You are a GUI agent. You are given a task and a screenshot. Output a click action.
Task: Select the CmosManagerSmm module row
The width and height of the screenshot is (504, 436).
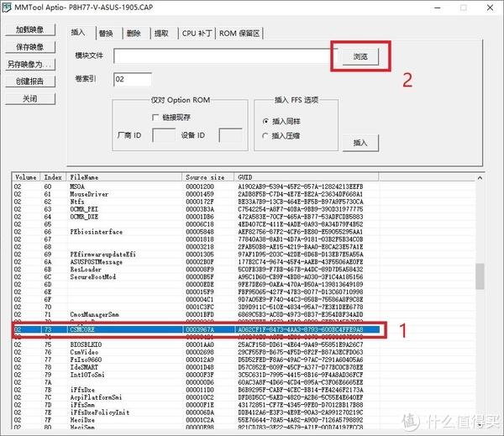196,314
